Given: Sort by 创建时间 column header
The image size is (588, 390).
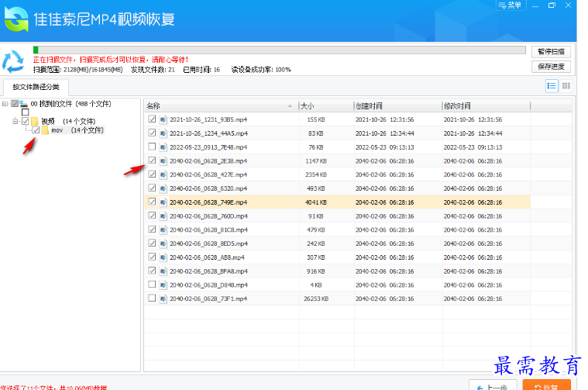Looking at the screenshot, I should point(397,106).
